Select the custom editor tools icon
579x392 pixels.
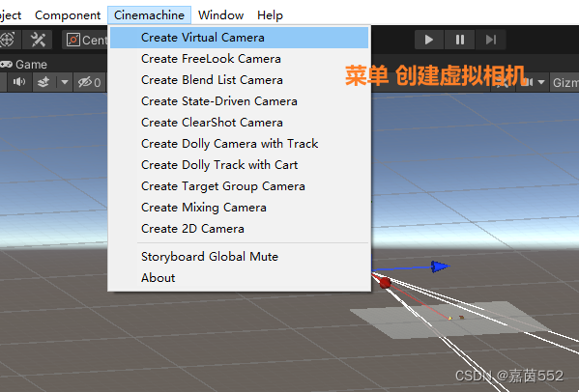(38, 40)
